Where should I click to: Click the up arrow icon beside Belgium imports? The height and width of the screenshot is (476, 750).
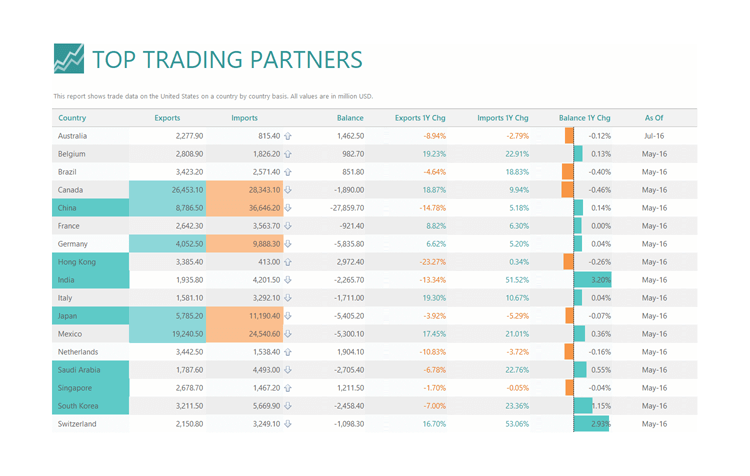pyautogui.click(x=287, y=154)
